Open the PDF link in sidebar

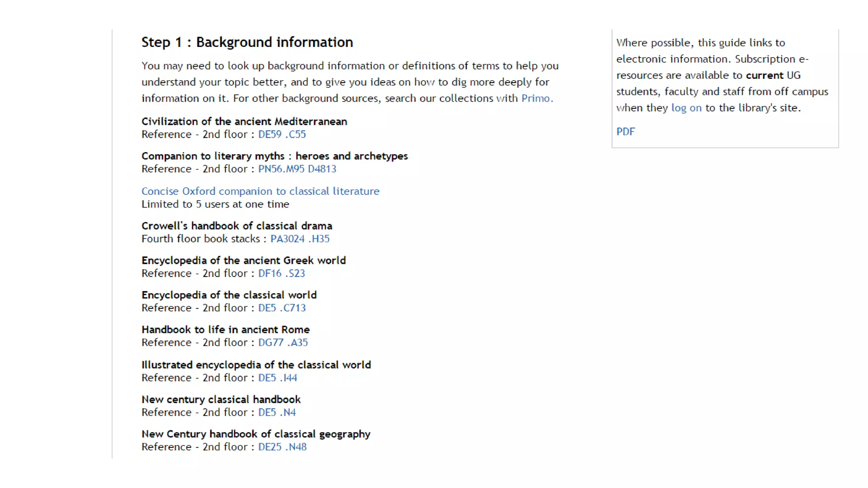tap(626, 132)
